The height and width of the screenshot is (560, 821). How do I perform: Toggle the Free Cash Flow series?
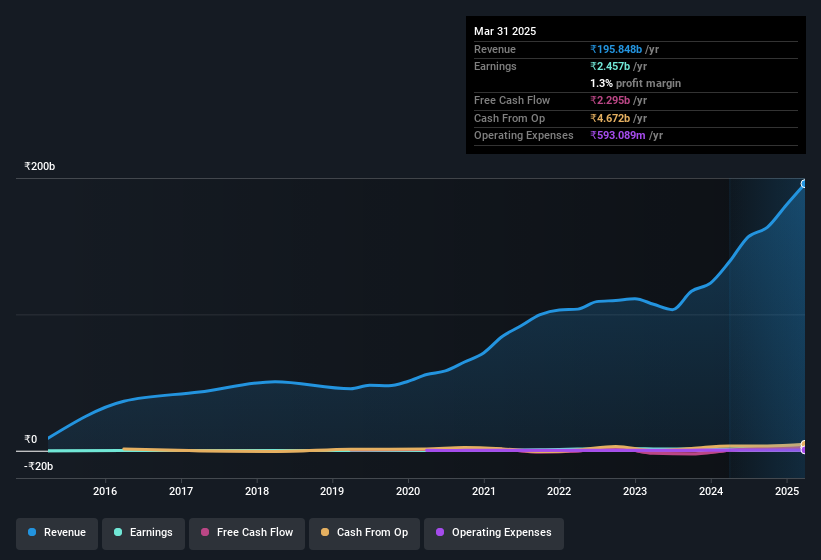[247, 533]
